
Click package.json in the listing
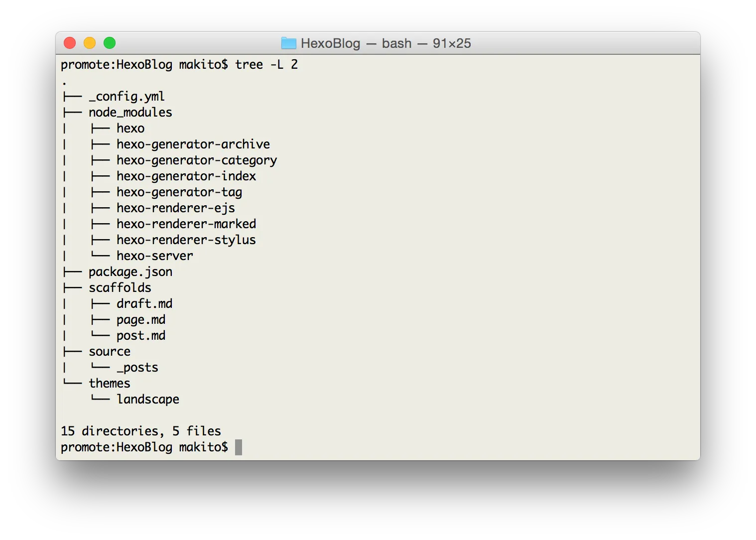tap(130, 271)
